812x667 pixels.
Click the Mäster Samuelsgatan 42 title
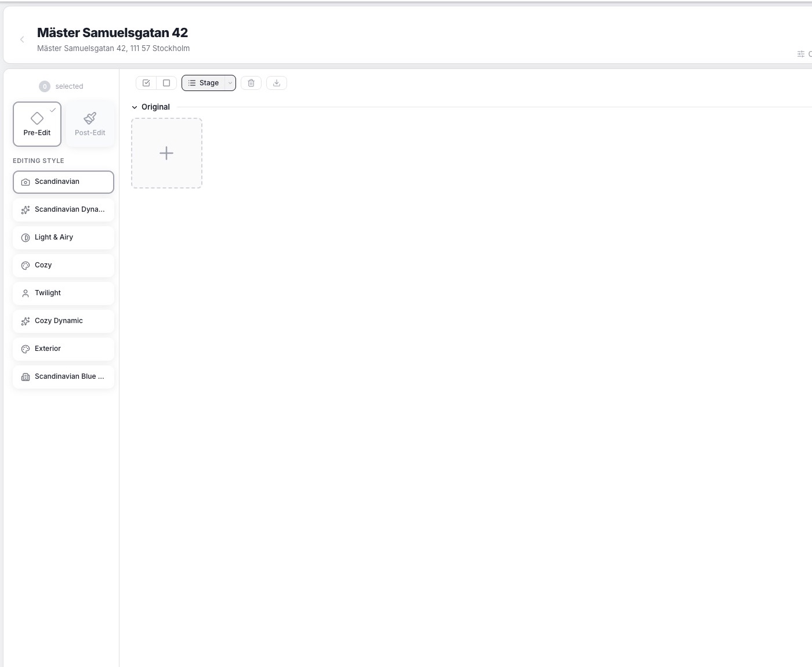pos(113,32)
